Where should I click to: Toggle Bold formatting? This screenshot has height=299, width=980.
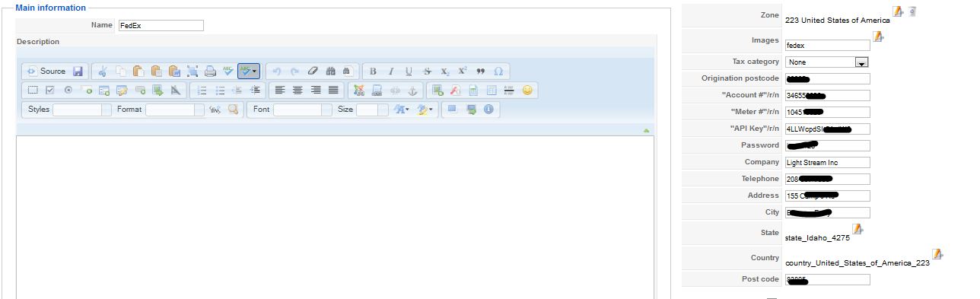point(373,72)
